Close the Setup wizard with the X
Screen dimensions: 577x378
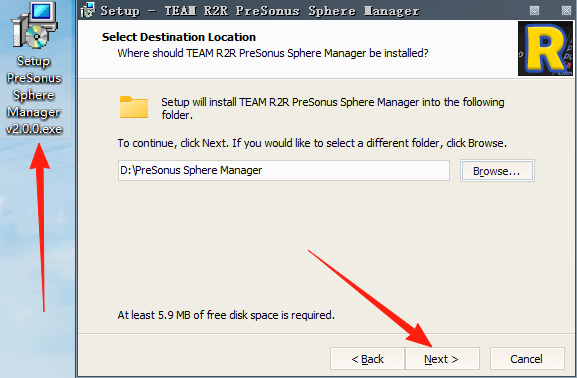566,10
